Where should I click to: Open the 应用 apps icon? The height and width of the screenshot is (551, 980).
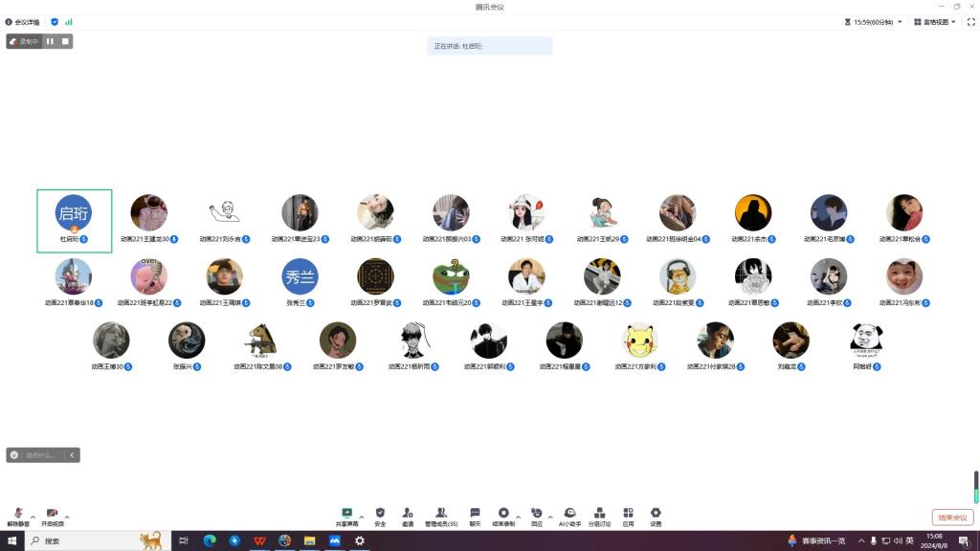point(628,514)
